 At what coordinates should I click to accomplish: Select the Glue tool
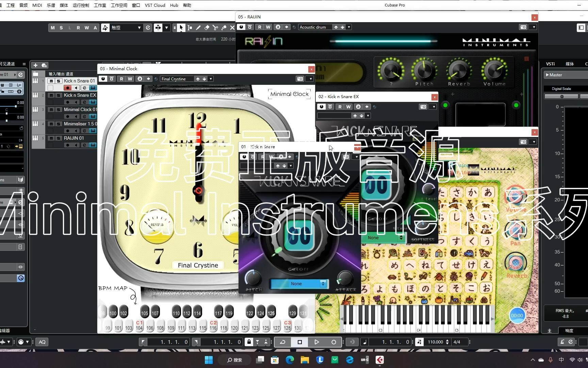coord(224,28)
